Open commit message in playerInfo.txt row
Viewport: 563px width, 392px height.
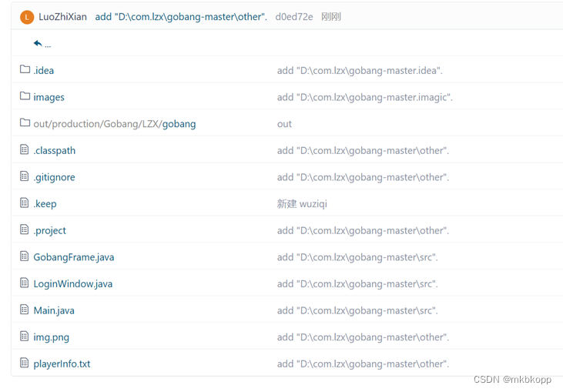point(363,364)
